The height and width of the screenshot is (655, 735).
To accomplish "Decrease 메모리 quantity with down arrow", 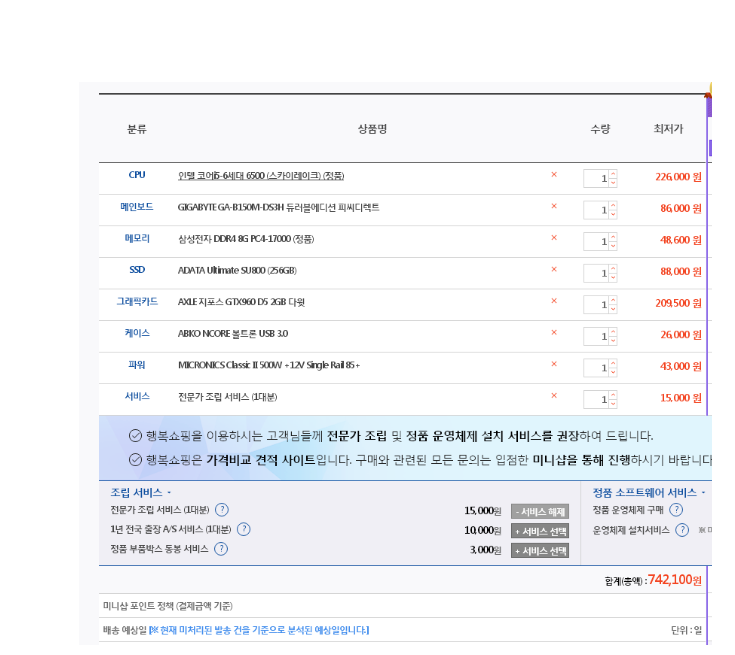I will [x=613, y=246].
